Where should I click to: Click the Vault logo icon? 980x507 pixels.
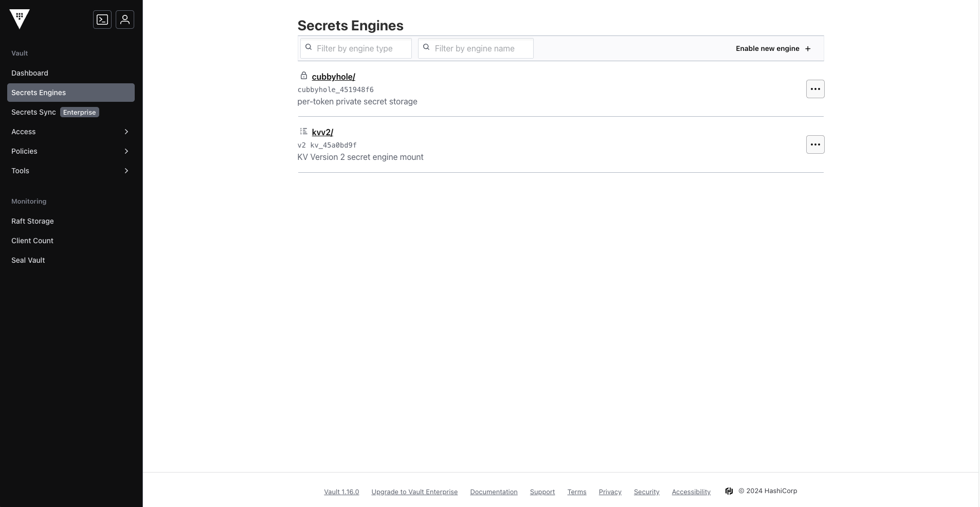20,20
